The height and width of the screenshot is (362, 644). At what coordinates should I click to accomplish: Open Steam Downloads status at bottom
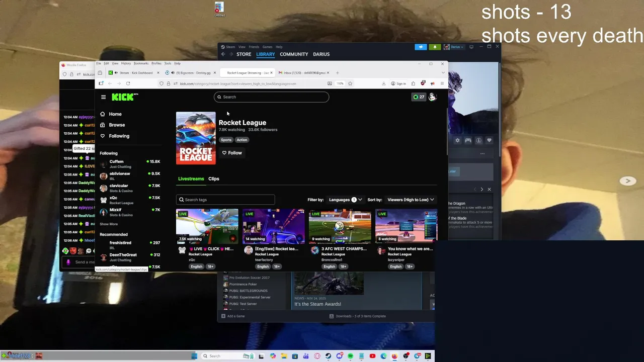coord(358,316)
